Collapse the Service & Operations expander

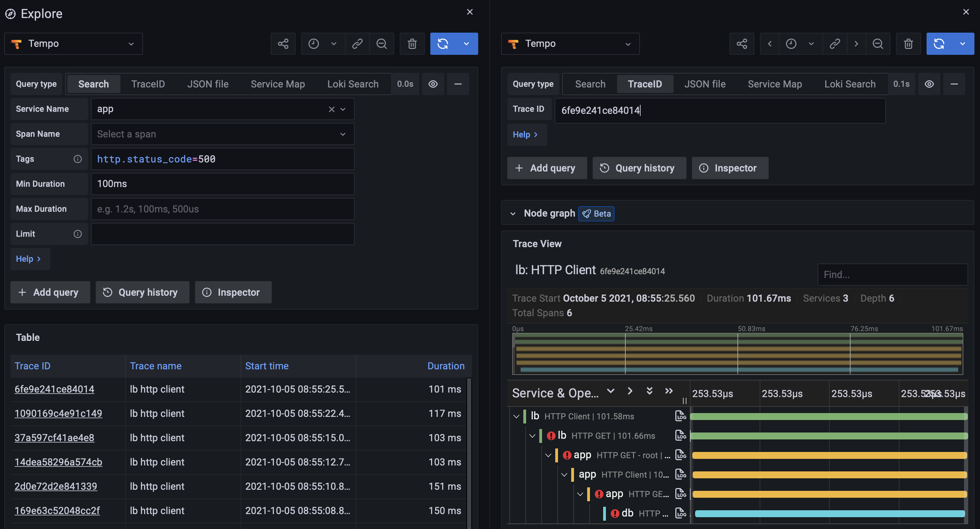[610, 392]
